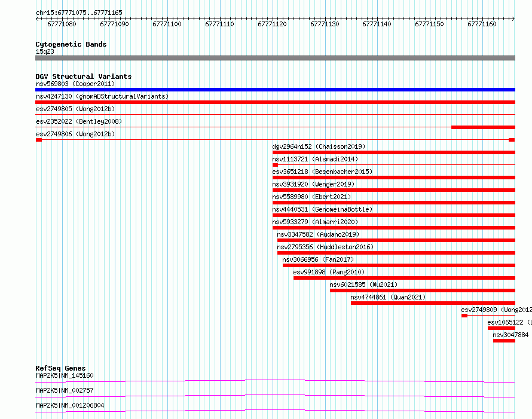The width and height of the screenshot is (532, 419).
Task: Open nsv5589980 (Ebert2021) label
Action: pyautogui.click(x=311, y=197)
